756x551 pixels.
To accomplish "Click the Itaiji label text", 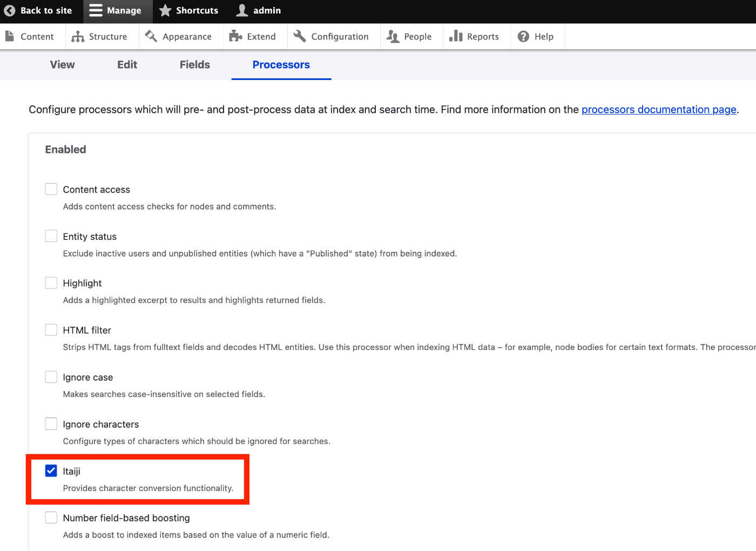I will pos(71,471).
